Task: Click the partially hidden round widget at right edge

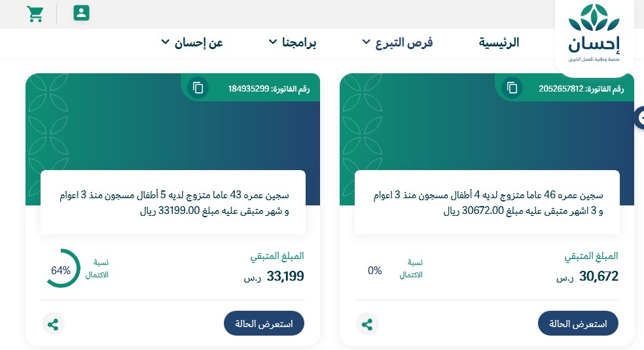Action: [639, 118]
